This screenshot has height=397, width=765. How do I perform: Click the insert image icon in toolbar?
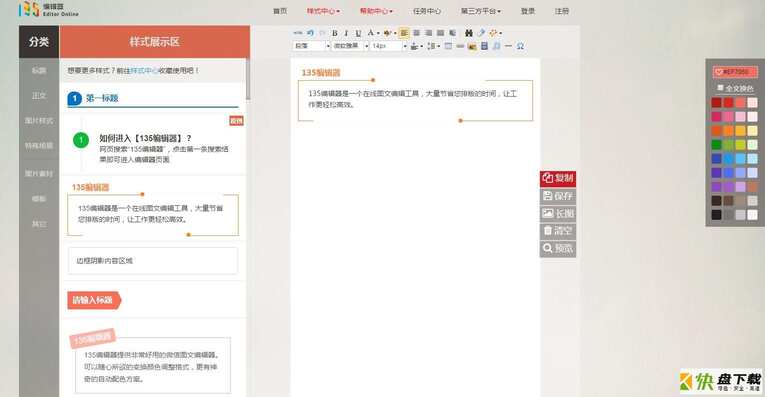click(x=472, y=46)
